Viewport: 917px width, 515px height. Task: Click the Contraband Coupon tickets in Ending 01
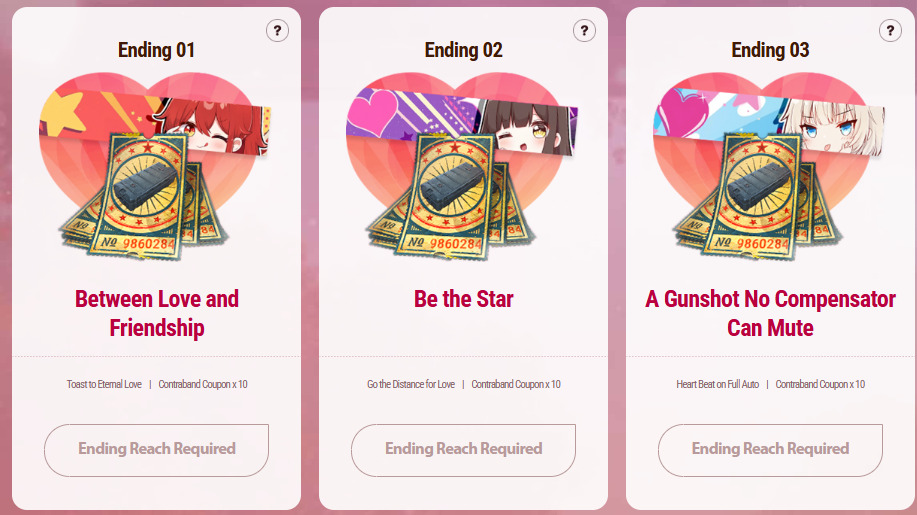144,196
